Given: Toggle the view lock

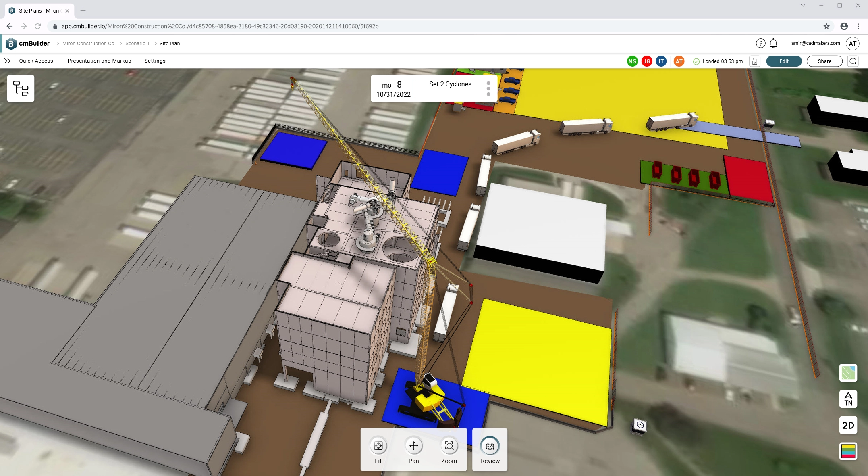Looking at the screenshot, I should [754, 61].
